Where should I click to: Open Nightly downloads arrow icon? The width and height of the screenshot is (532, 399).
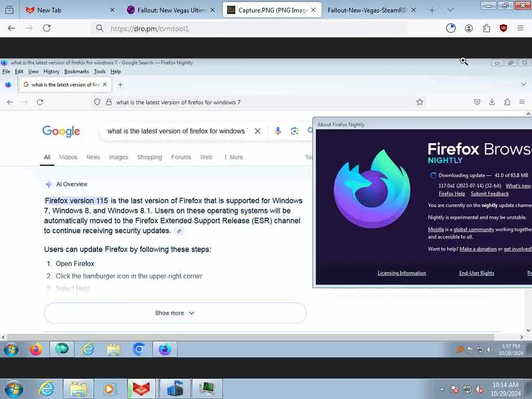[x=492, y=102]
